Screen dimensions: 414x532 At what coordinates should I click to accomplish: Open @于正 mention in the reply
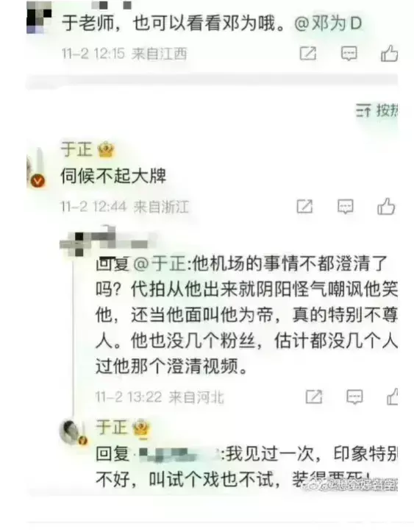point(160,263)
